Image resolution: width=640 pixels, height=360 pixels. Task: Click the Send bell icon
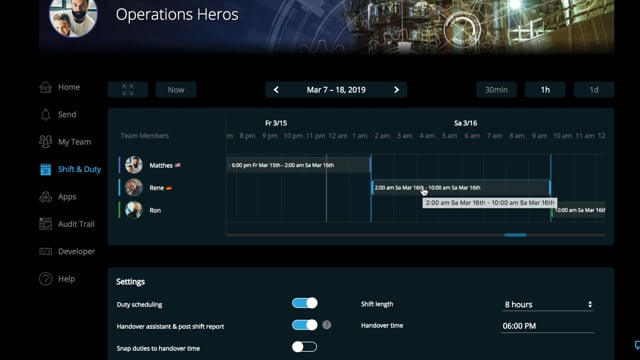coord(46,115)
